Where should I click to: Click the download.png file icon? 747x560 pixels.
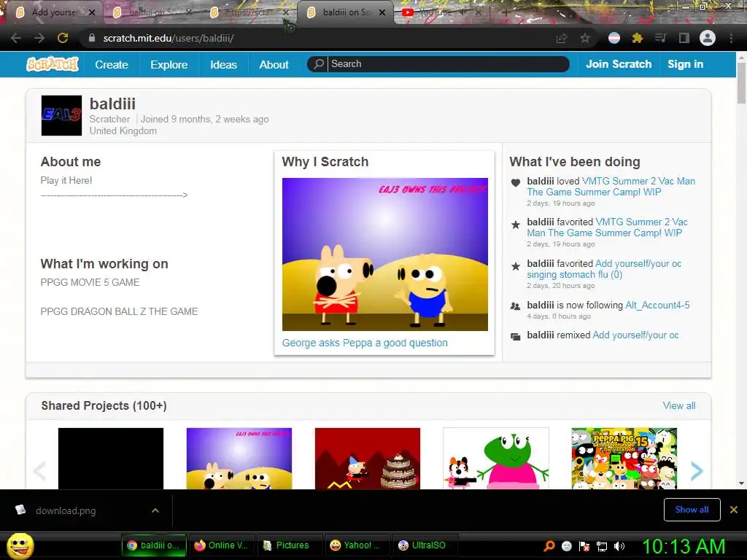coord(20,510)
